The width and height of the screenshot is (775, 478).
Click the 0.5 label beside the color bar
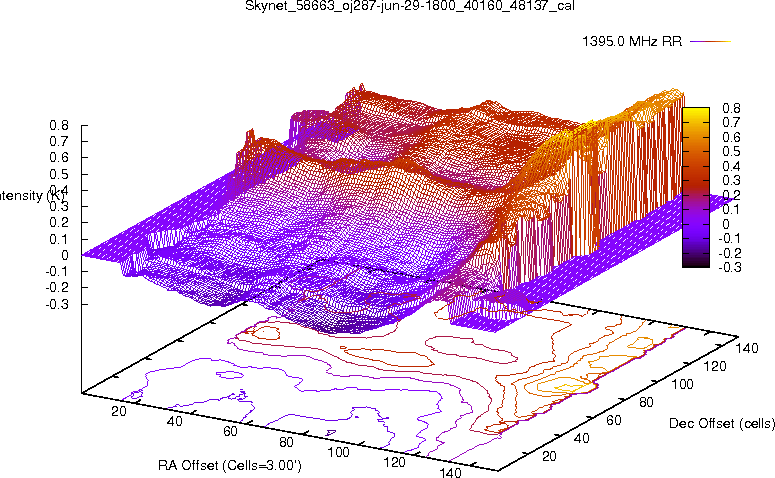click(x=731, y=152)
